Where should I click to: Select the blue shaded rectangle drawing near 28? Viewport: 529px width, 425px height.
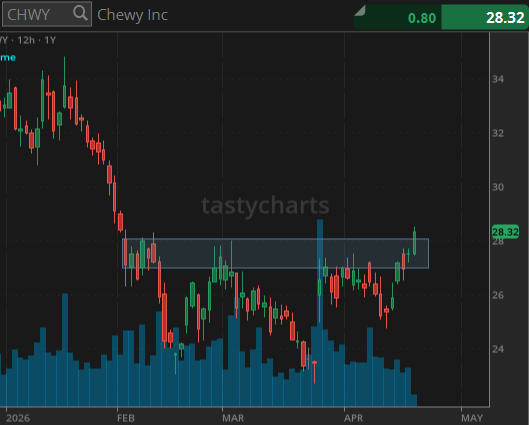pos(275,253)
